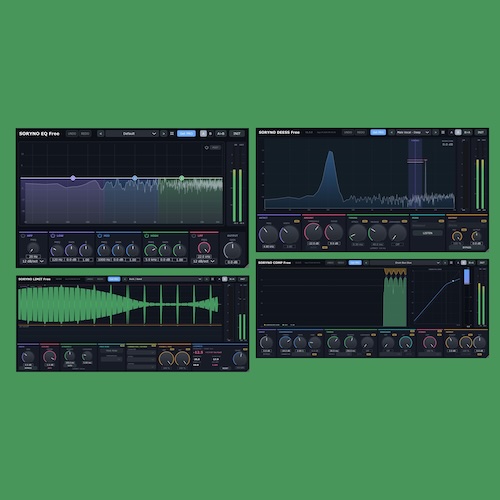Open the preset dropdown in COMP Free window
The height and width of the screenshot is (500, 500).
[x=405, y=263]
